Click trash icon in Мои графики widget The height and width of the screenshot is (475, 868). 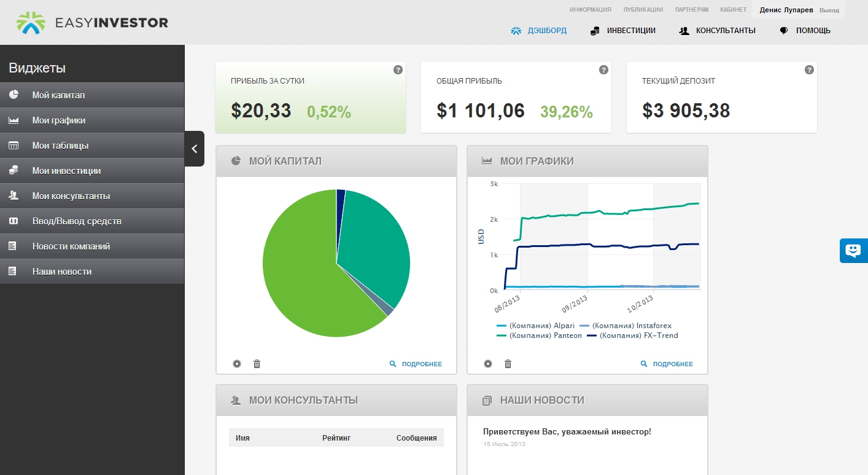508,364
